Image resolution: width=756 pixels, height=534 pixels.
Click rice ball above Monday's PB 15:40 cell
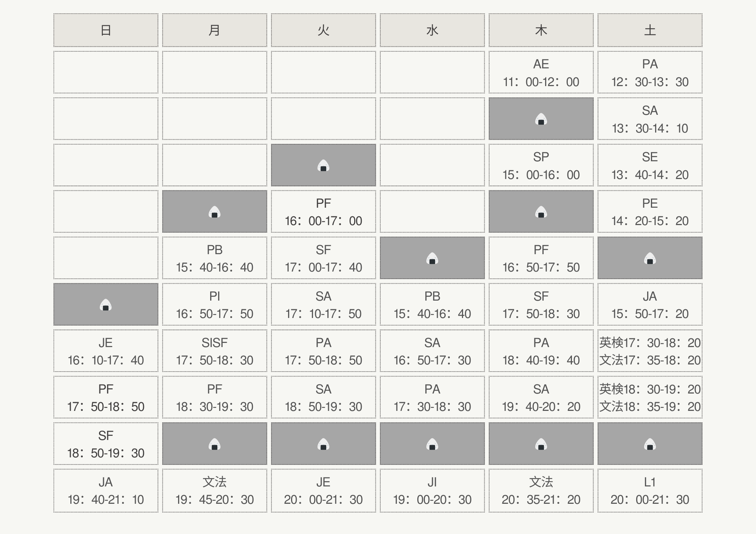click(215, 212)
